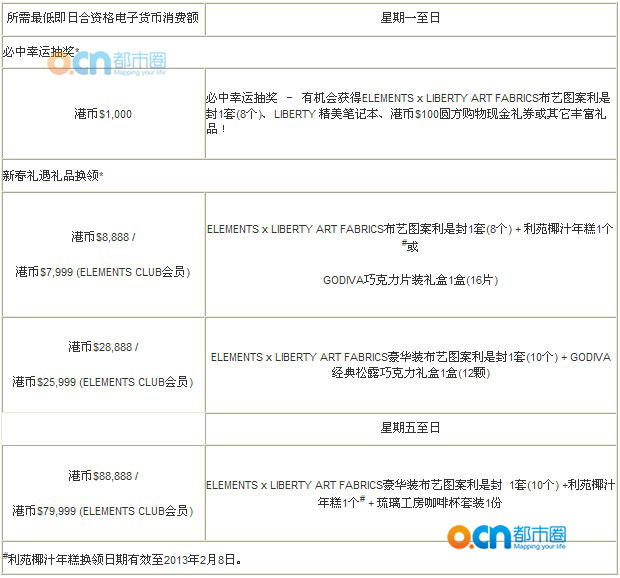Screen dimensions: 620x578
Task: Click the '新春礼遇礼品换领*' section row
Action: 309,176
